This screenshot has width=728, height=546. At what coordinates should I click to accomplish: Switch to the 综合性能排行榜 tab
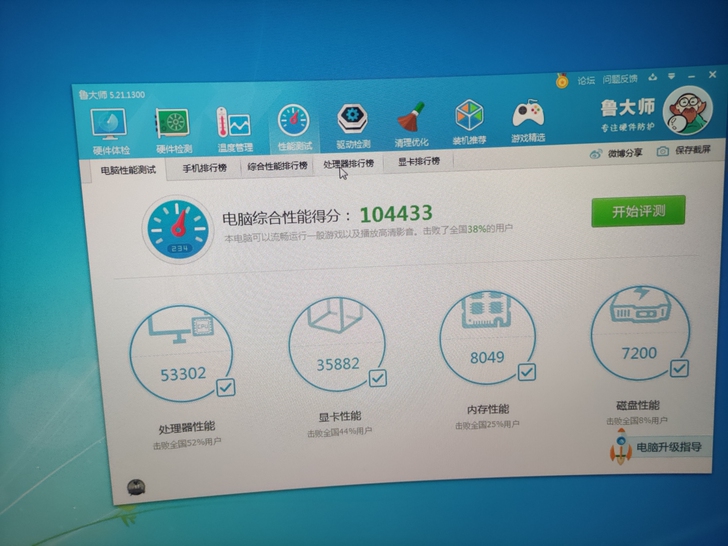tap(277, 166)
